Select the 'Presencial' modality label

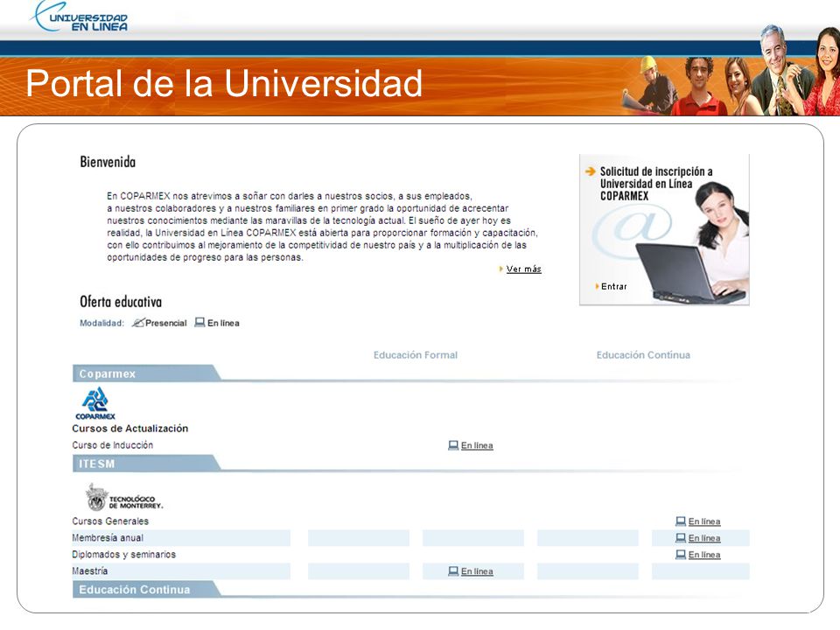[166, 323]
